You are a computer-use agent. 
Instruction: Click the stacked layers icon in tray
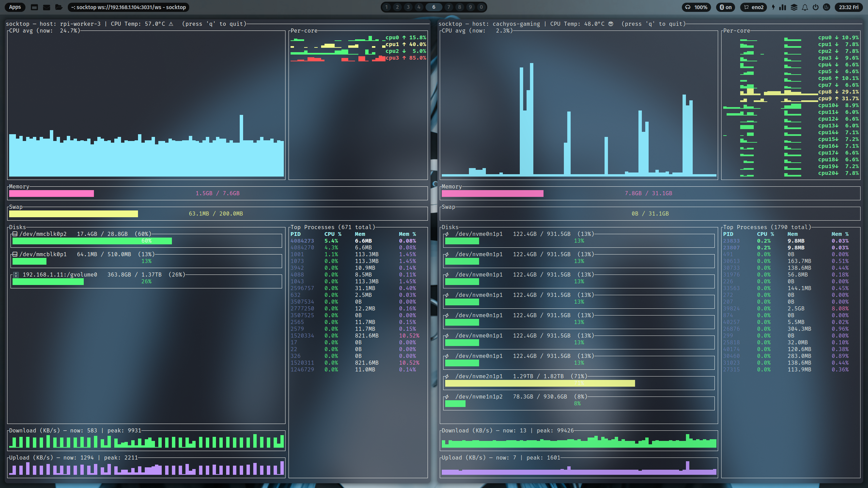pos(794,7)
